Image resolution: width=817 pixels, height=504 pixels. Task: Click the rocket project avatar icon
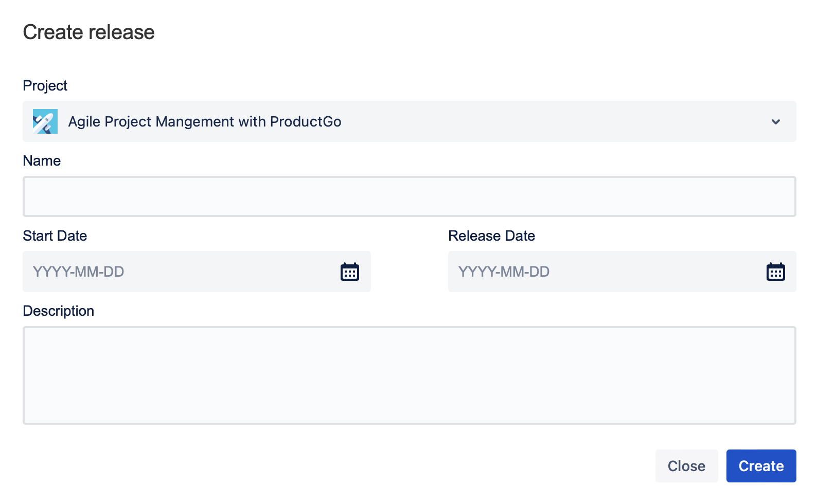click(x=45, y=121)
